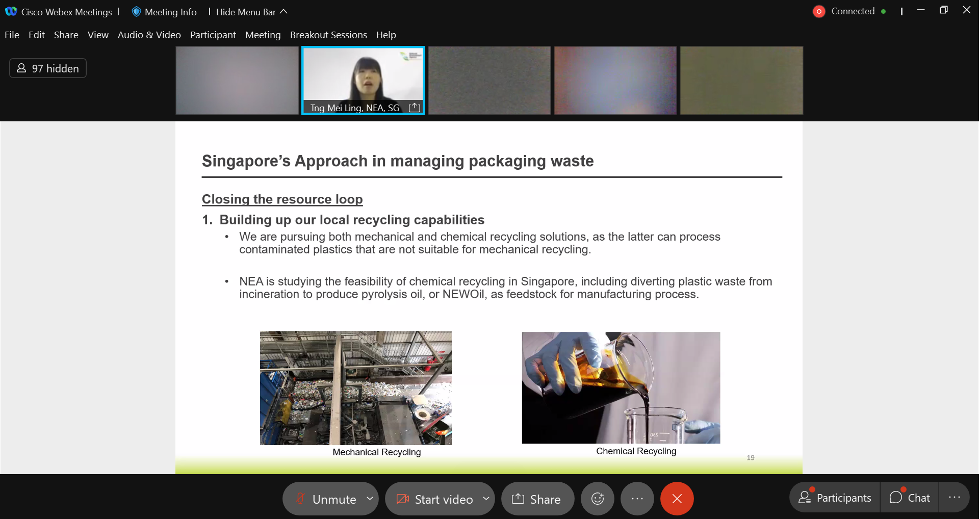Open the Audio & Video menu
Image resolution: width=980 pixels, height=519 pixels.
click(x=149, y=35)
